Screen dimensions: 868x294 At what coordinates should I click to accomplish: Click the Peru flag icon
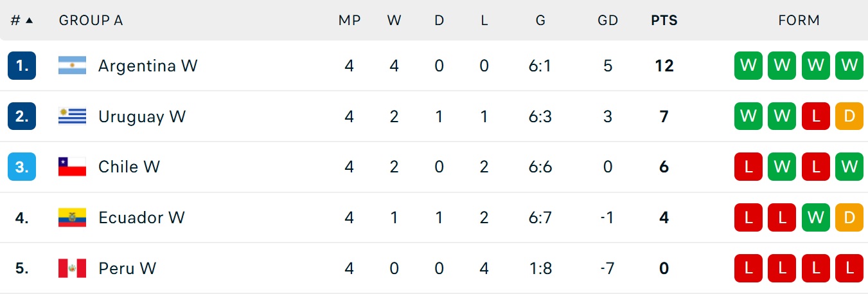pyautogui.click(x=72, y=268)
